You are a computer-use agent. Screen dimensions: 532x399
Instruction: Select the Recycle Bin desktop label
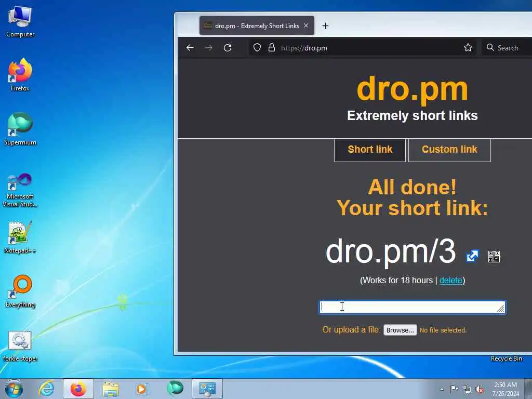506,358
